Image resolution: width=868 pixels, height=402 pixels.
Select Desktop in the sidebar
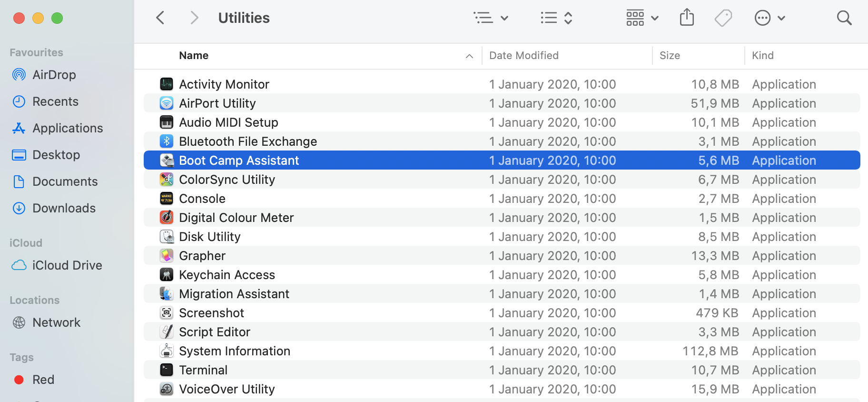coord(56,155)
